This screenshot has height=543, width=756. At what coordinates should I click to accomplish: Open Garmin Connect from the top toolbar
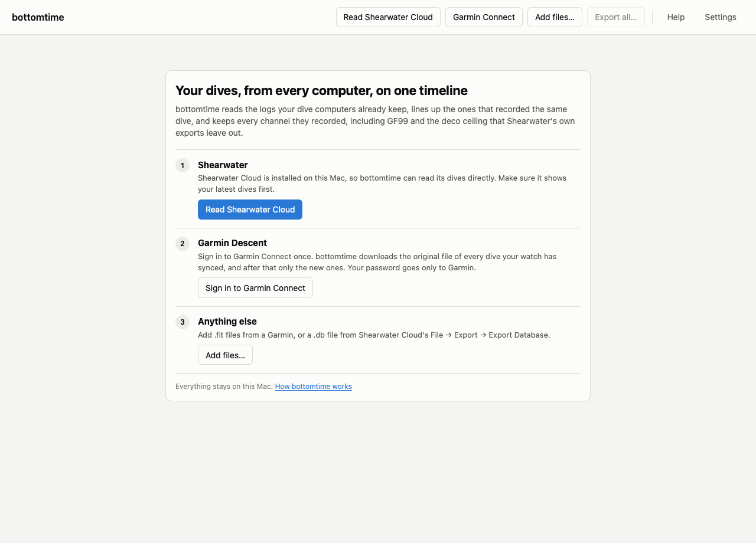484,17
